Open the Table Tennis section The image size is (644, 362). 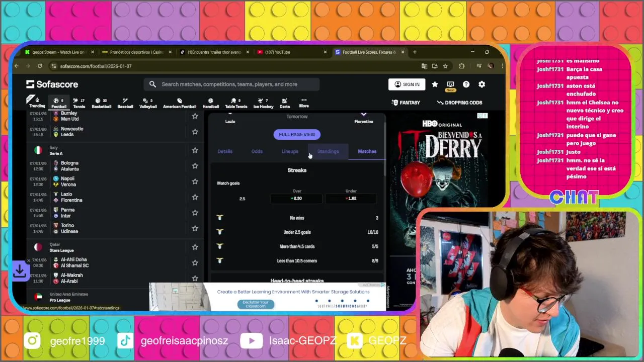click(x=236, y=103)
